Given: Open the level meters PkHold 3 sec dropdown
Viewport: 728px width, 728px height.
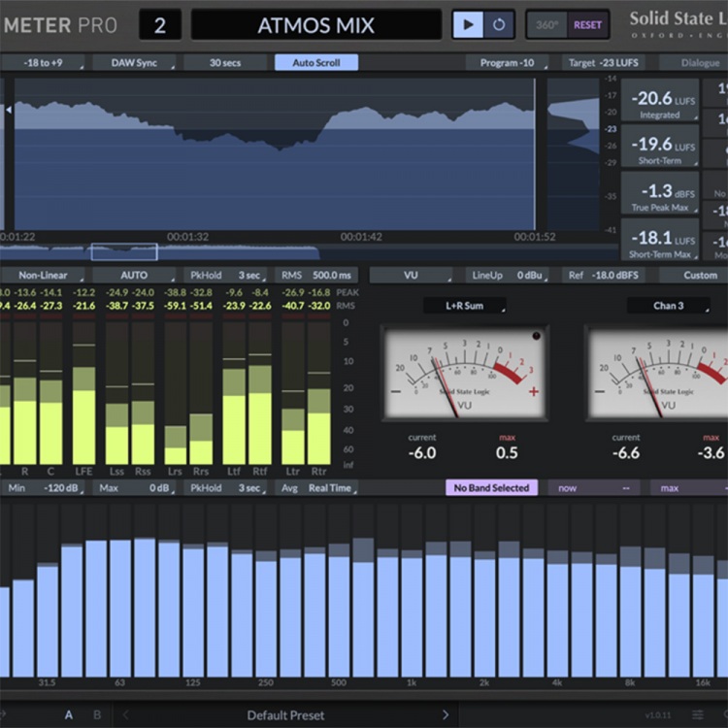Looking at the screenshot, I should coord(225,276).
